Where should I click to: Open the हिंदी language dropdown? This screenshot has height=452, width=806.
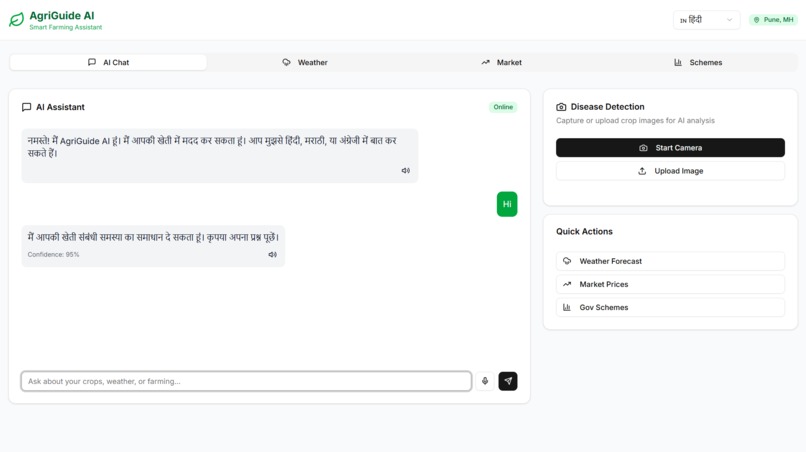706,20
